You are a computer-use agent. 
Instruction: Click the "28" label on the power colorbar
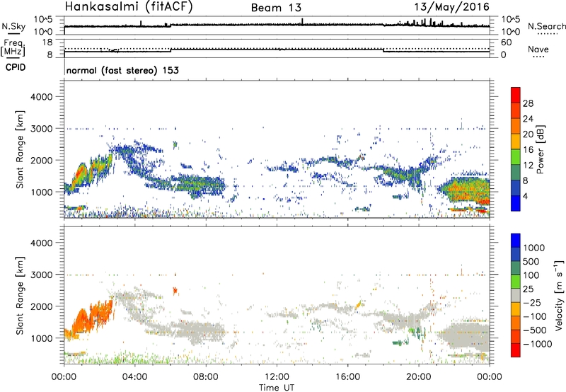pyautogui.click(x=528, y=103)
